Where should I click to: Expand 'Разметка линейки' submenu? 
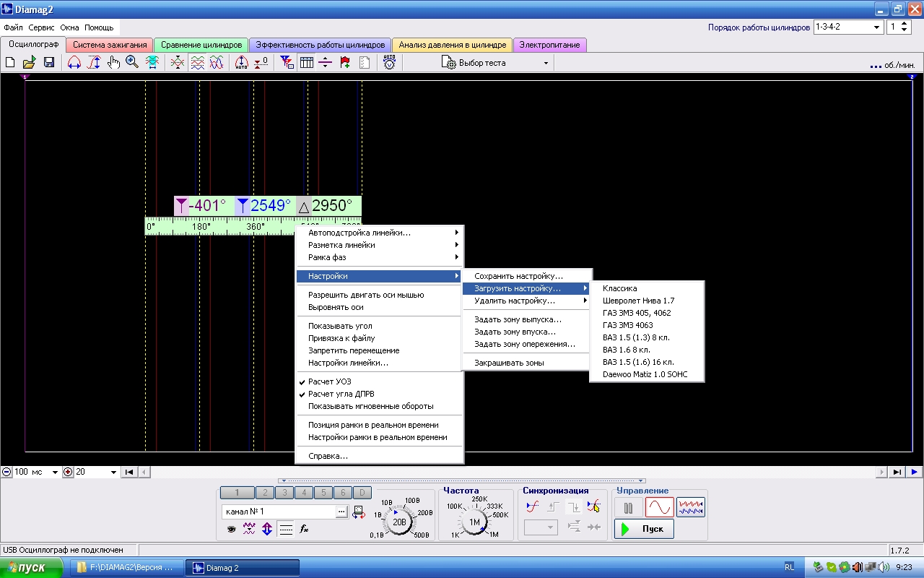pos(379,245)
